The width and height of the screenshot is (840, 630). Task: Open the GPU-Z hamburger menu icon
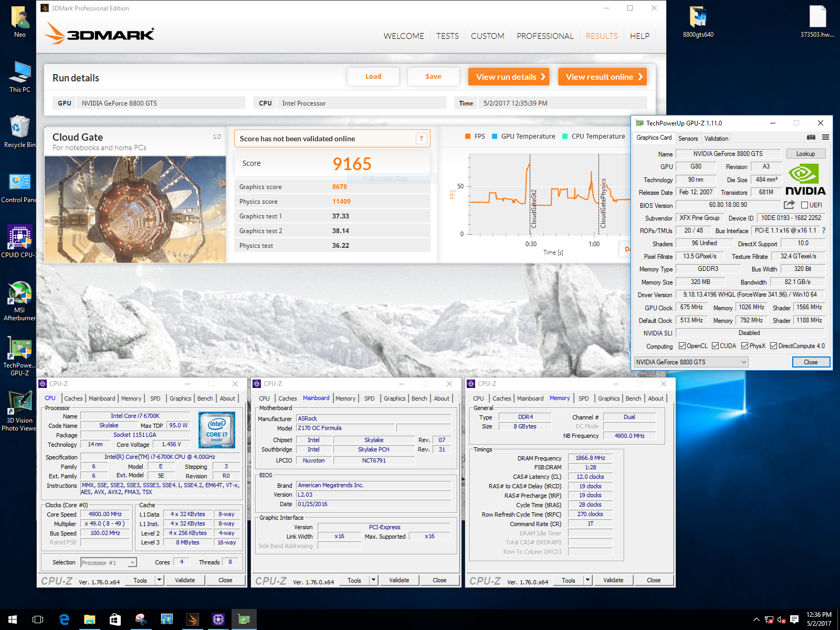click(825, 137)
